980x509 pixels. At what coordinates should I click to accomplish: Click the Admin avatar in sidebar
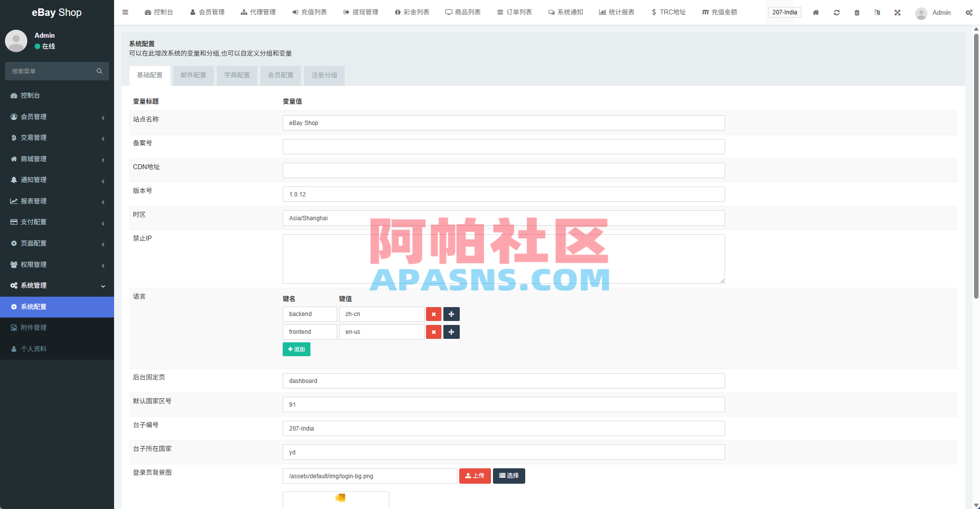coord(16,41)
